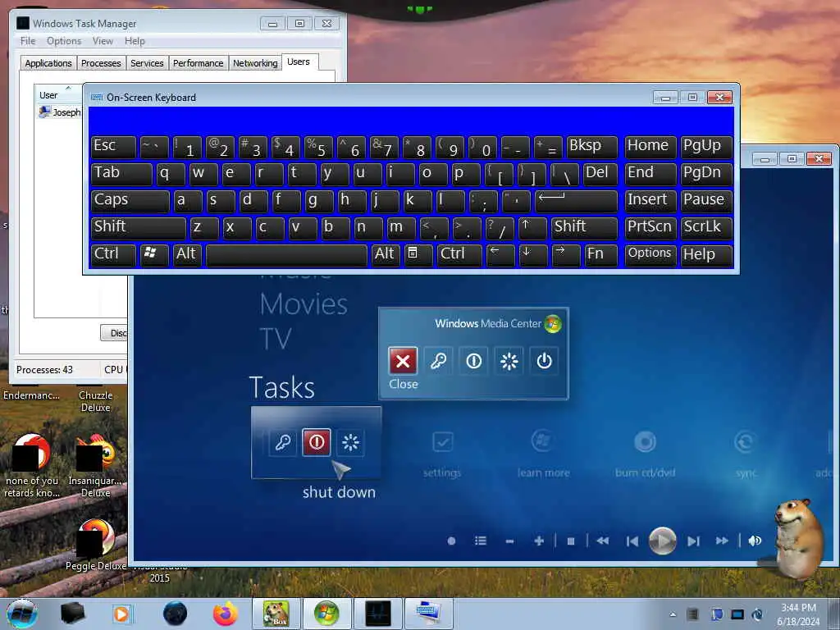
Task: Skip to next track in Media Center
Action: (x=693, y=541)
